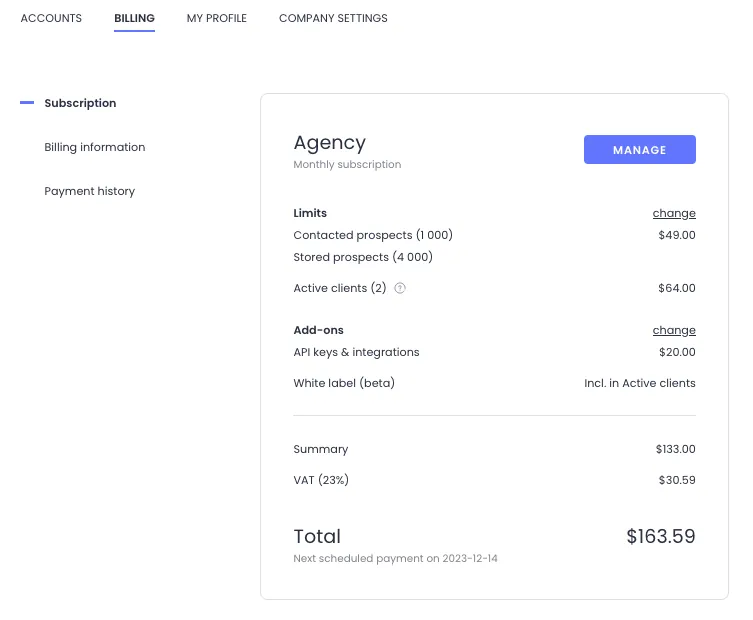This screenshot has width=753, height=620.
Task: Click the change link next to Limits
Action: tap(674, 213)
